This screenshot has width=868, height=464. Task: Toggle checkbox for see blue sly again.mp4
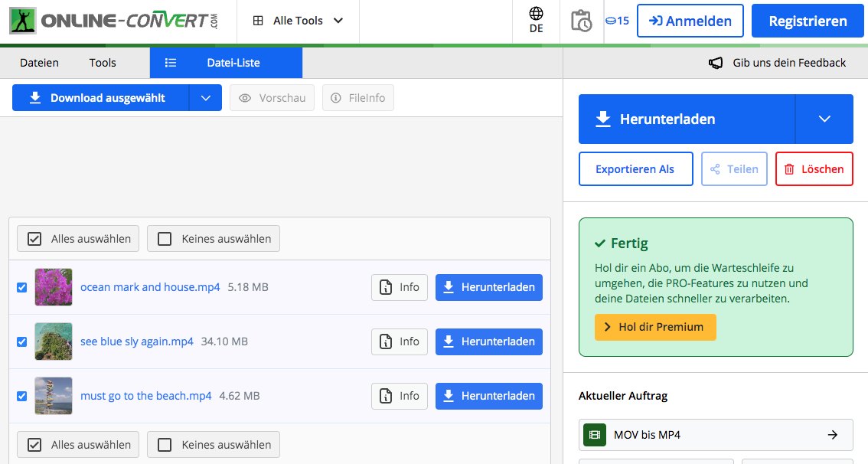pyautogui.click(x=22, y=341)
